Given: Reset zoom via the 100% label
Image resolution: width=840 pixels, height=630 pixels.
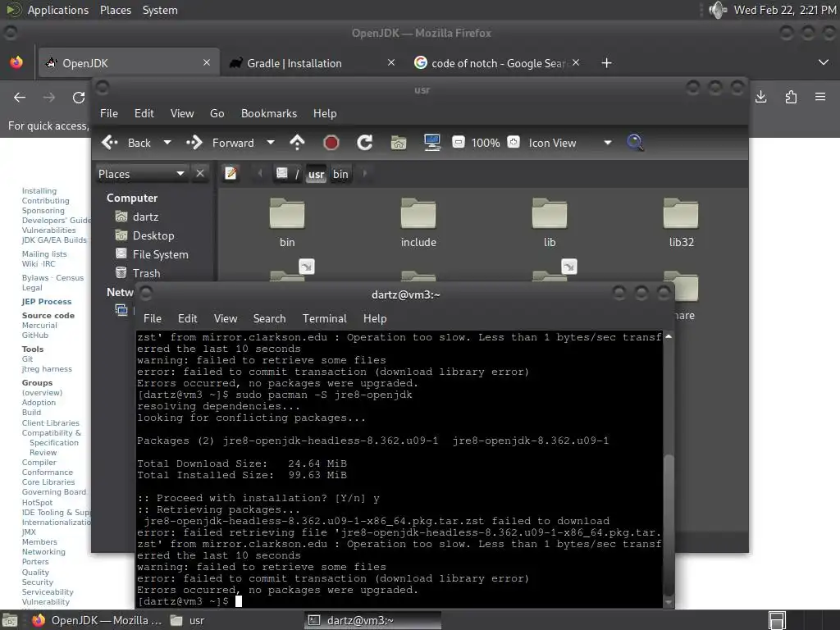Looking at the screenshot, I should pos(486,143).
